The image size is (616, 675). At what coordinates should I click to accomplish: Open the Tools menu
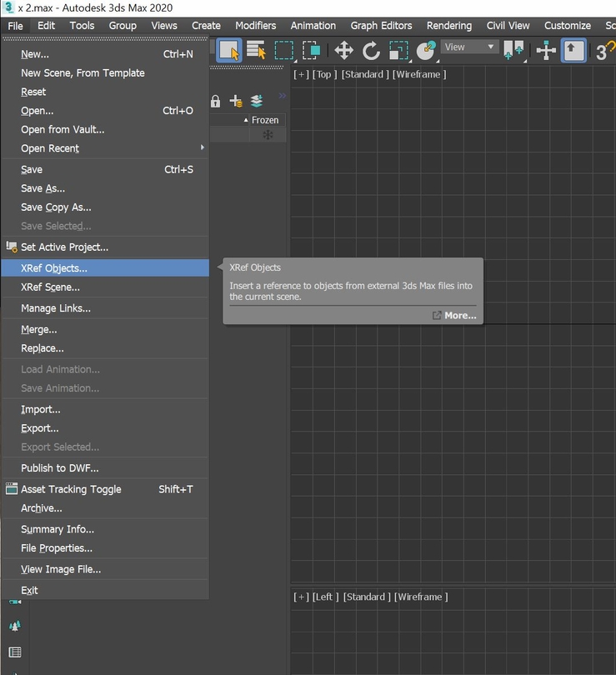pyautogui.click(x=82, y=26)
